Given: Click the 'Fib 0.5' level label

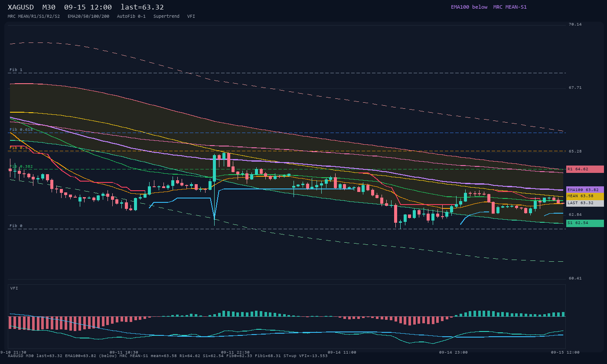Looking at the screenshot, I should click(19, 148).
